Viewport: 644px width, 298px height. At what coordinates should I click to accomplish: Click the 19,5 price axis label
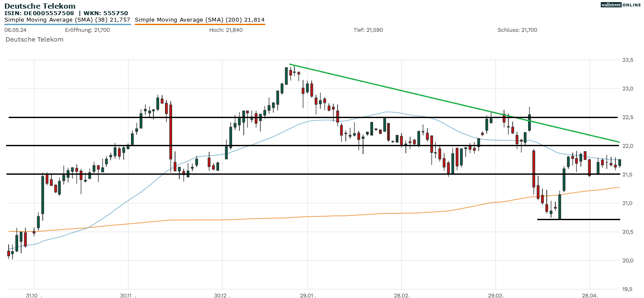coord(628,289)
